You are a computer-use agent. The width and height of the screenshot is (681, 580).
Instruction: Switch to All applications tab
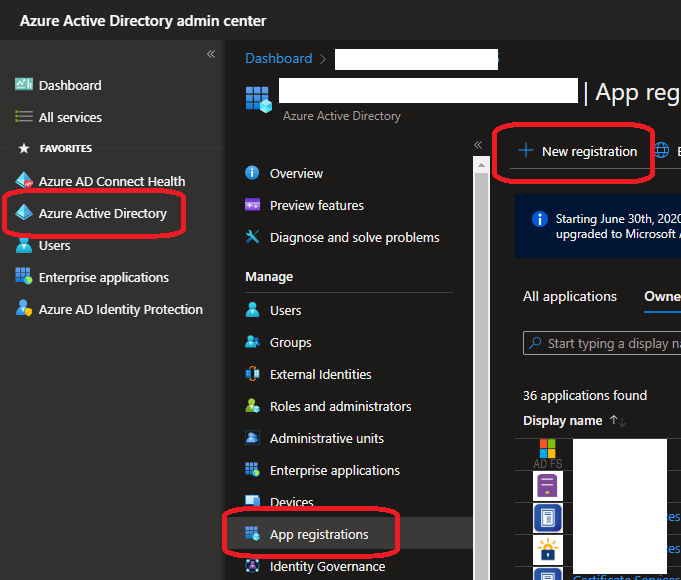point(570,296)
